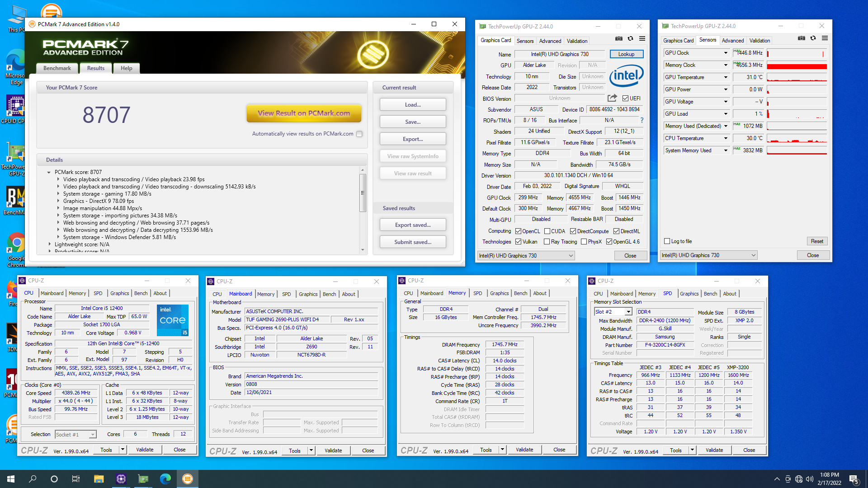Toggle the DirectCompute checkbox
The width and height of the screenshot is (868, 488).
coord(573,231)
